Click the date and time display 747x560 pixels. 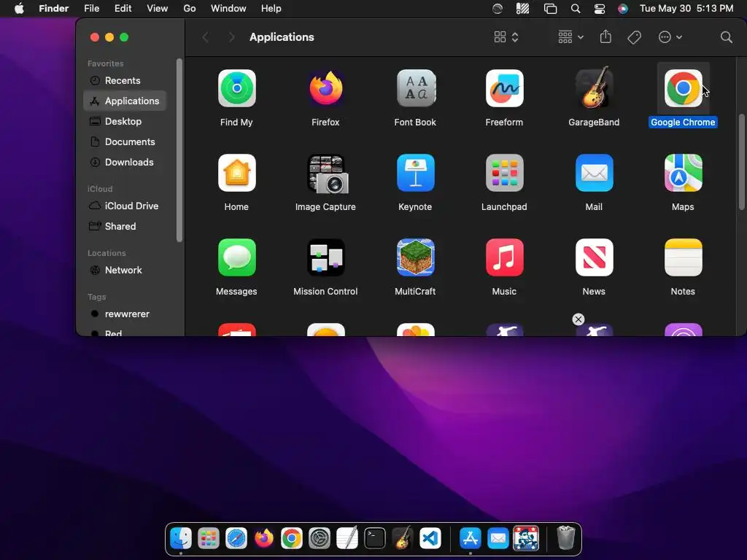[x=686, y=9]
